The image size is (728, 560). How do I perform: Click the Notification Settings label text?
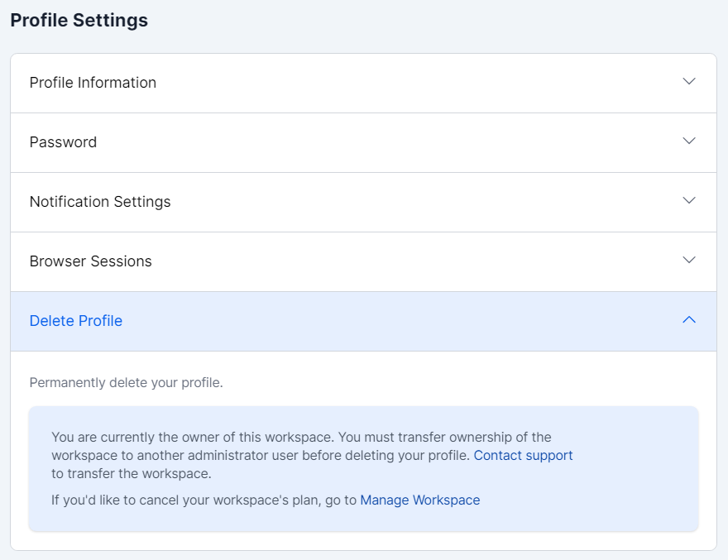coord(100,202)
